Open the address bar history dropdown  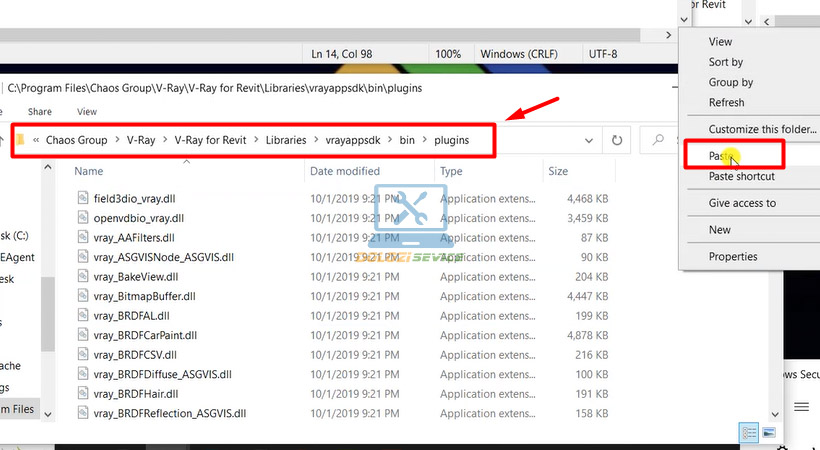tap(587, 141)
